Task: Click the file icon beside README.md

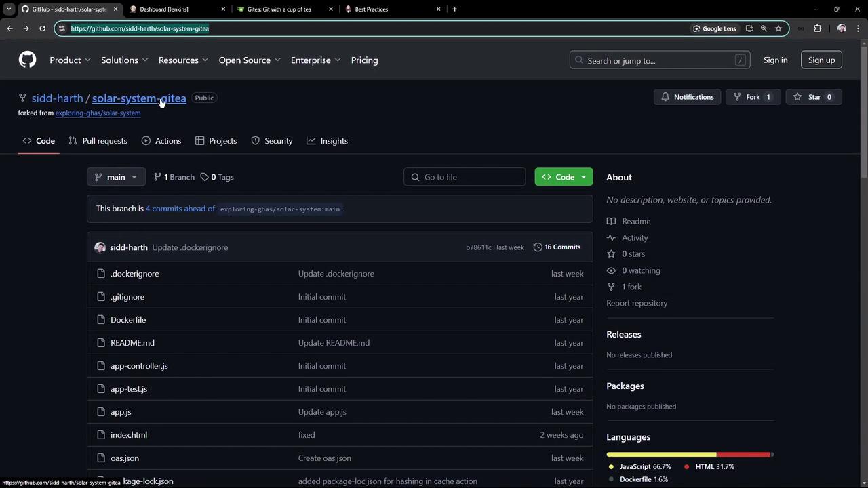Action: pos(101,343)
